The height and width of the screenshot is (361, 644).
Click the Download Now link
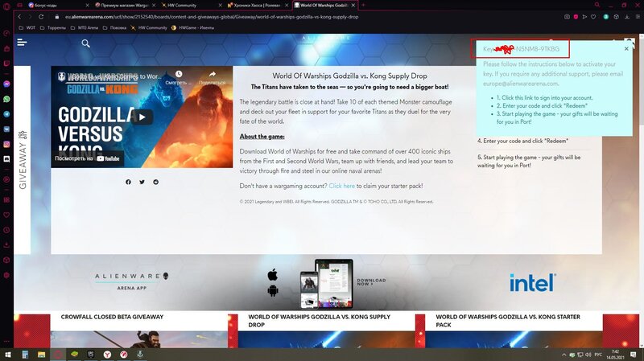371,282
